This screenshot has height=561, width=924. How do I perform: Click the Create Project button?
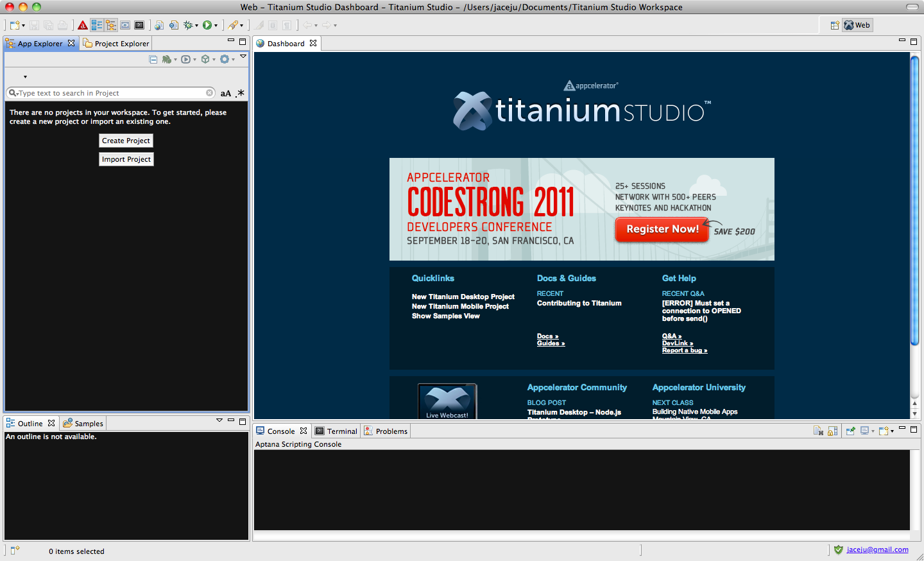[126, 141]
